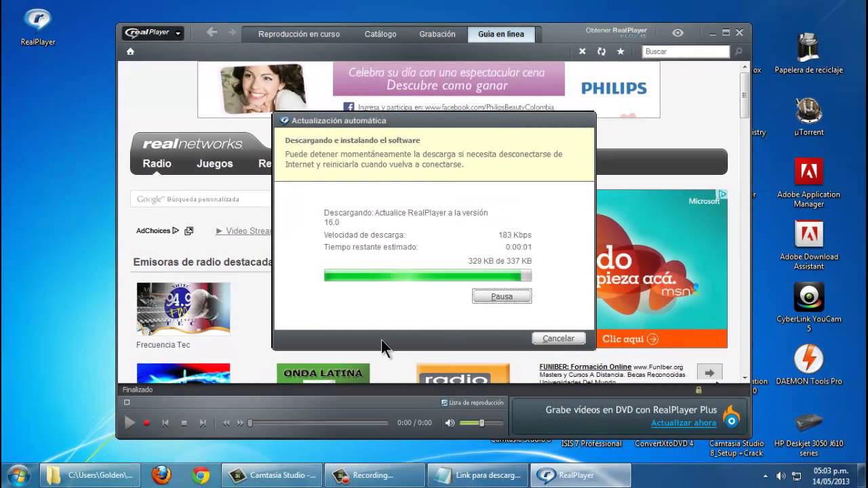Toggle the eye view mode icon

tap(677, 33)
